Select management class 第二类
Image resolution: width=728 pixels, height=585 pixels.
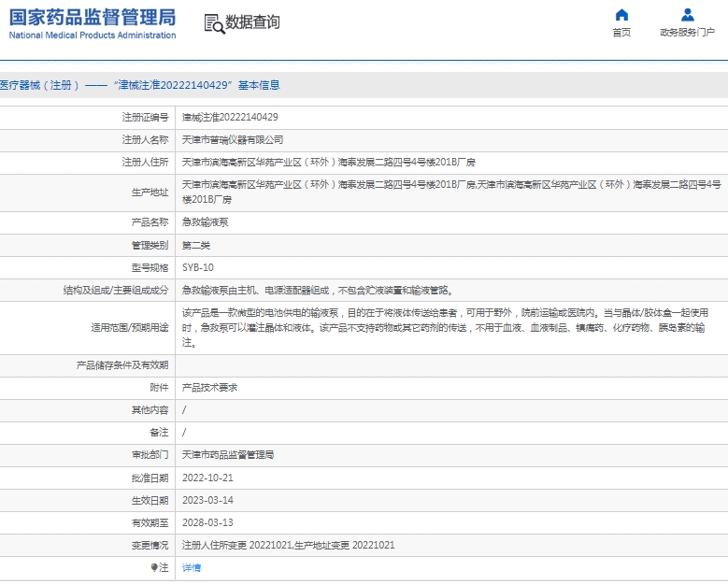196,245
